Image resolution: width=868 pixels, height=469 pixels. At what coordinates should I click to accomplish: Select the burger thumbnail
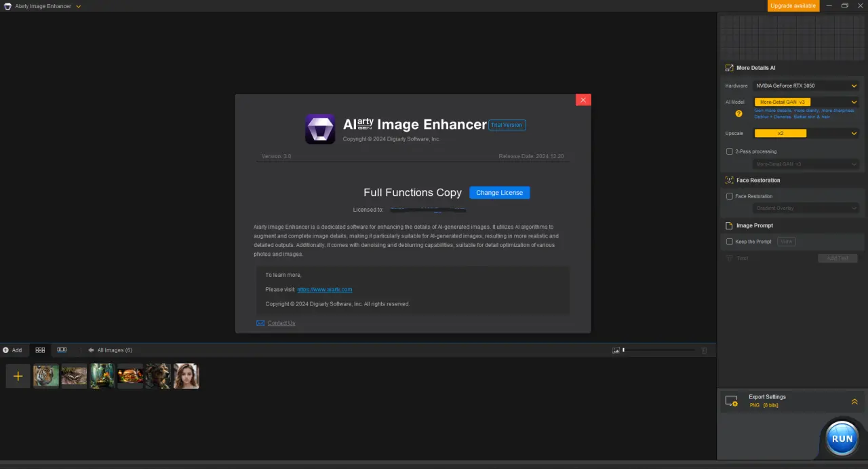pos(130,376)
